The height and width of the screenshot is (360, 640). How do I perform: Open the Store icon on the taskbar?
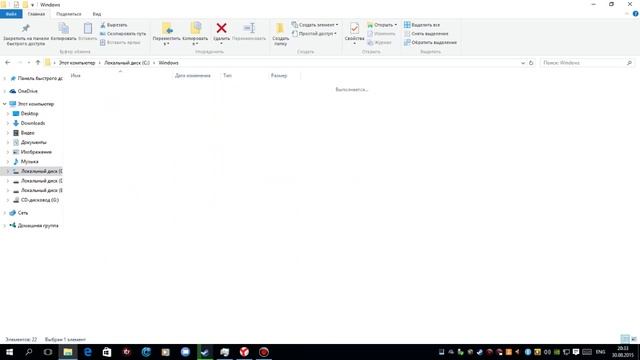[107, 352]
